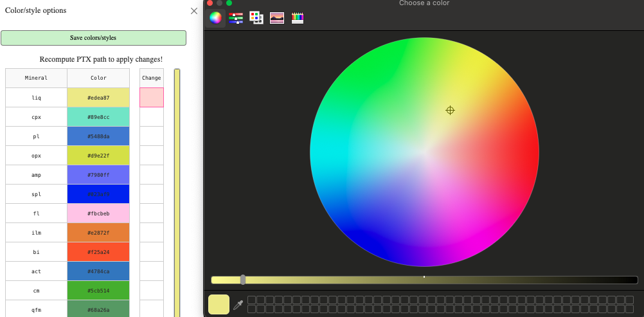Click the opx Change cell
Image resolution: width=644 pixels, height=317 pixels.
point(152,156)
